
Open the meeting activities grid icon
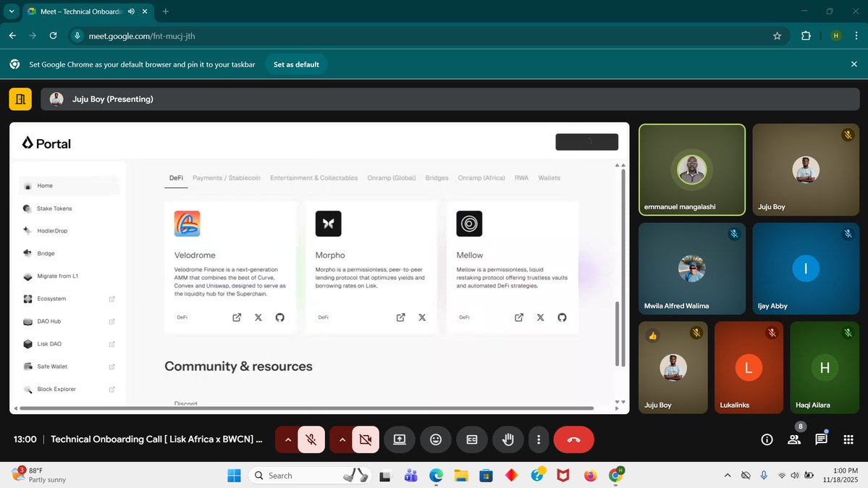pyautogui.click(x=848, y=439)
